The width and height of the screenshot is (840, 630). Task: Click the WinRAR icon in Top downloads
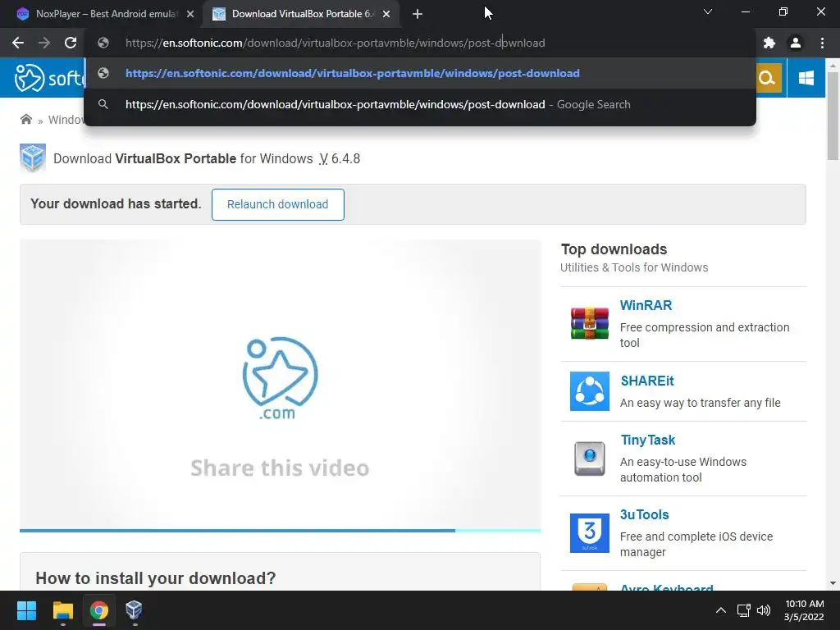coord(589,323)
